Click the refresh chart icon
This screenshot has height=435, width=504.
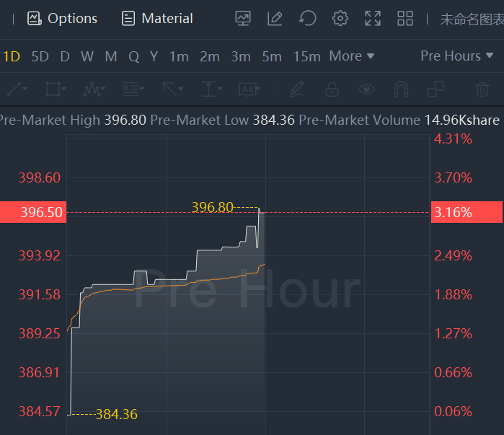click(308, 19)
